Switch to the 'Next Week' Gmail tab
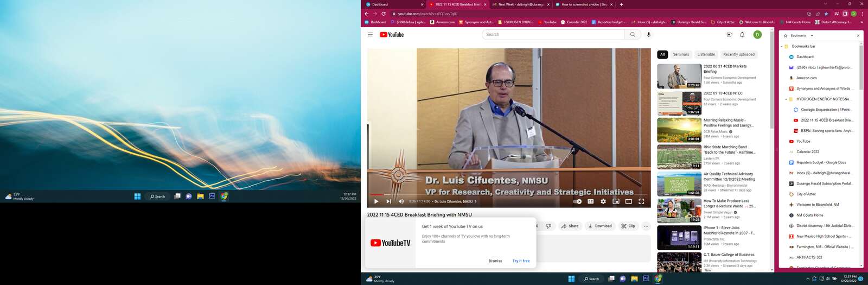The height and width of the screenshot is (285, 868). [521, 4]
